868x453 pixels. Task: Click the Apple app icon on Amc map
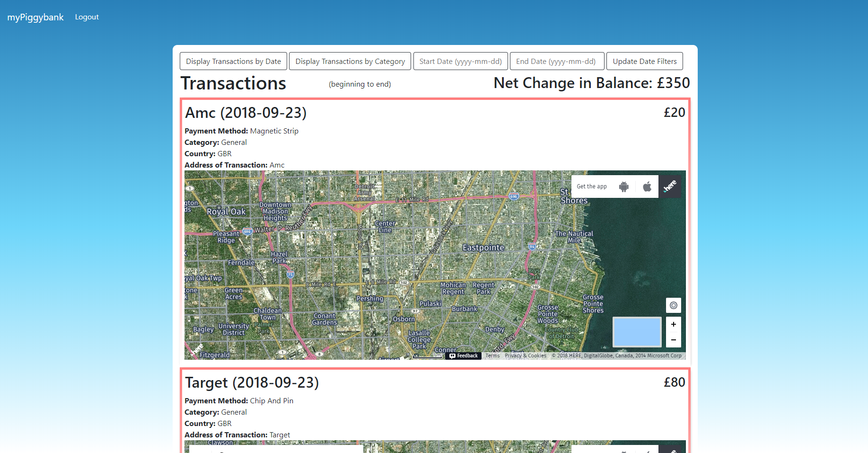647,187
